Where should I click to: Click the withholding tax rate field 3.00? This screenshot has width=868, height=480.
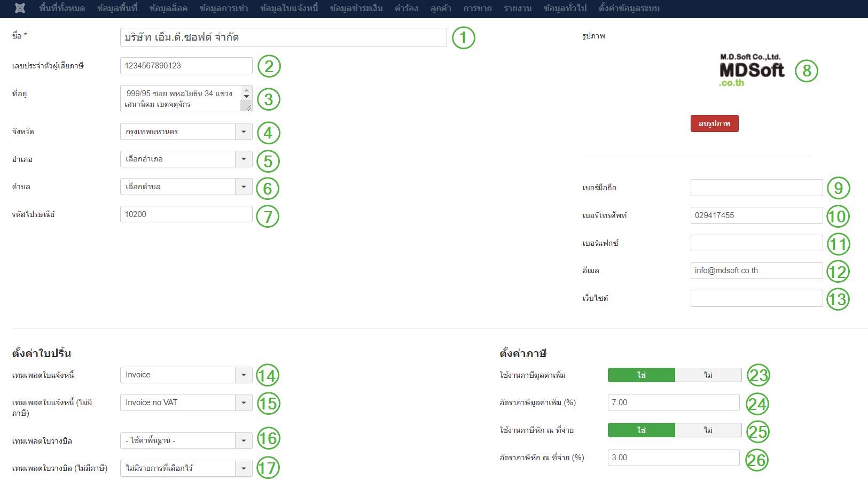tap(674, 458)
